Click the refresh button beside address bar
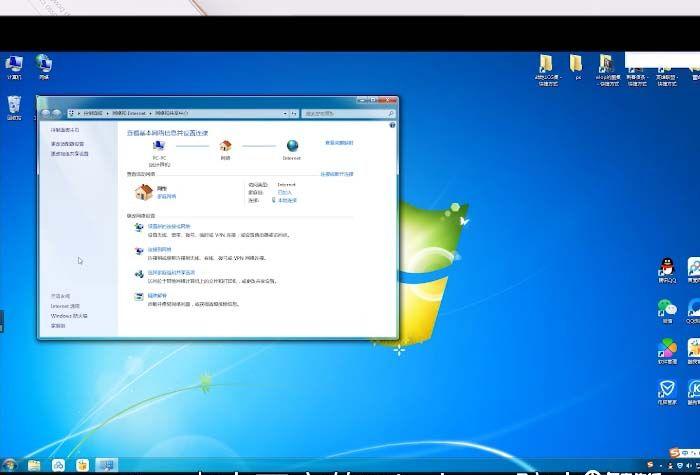Screen dimensions: 700x475 [294, 114]
